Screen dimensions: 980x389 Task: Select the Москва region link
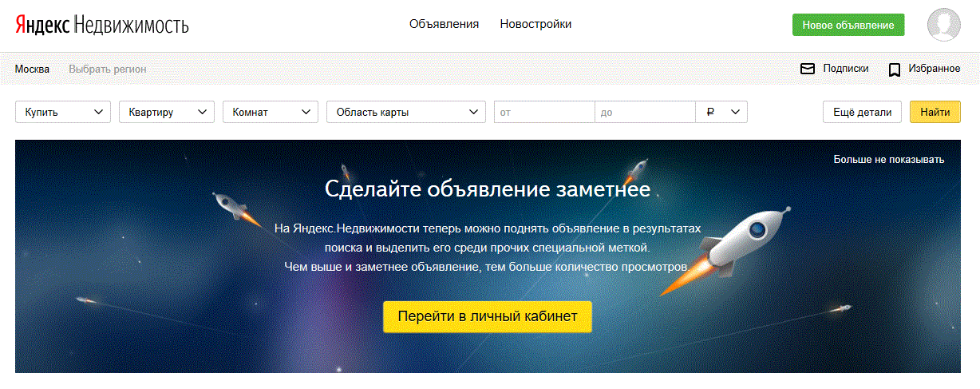32,69
